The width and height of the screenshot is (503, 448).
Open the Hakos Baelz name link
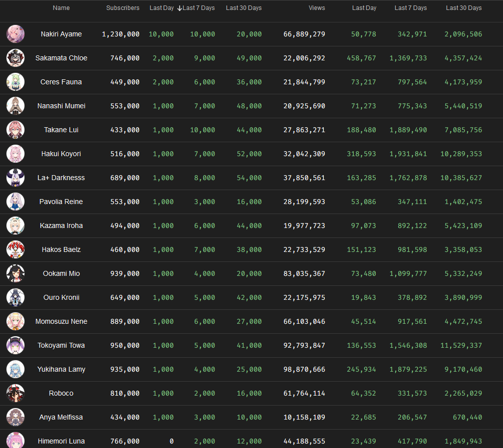click(61, 249)
